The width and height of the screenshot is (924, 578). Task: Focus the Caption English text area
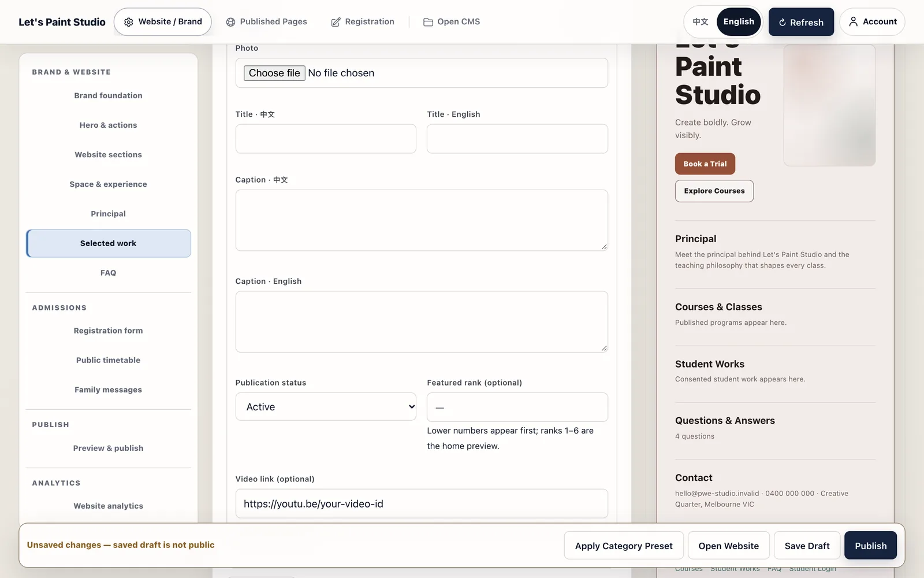pyautogui.click(x=422, y=321)
